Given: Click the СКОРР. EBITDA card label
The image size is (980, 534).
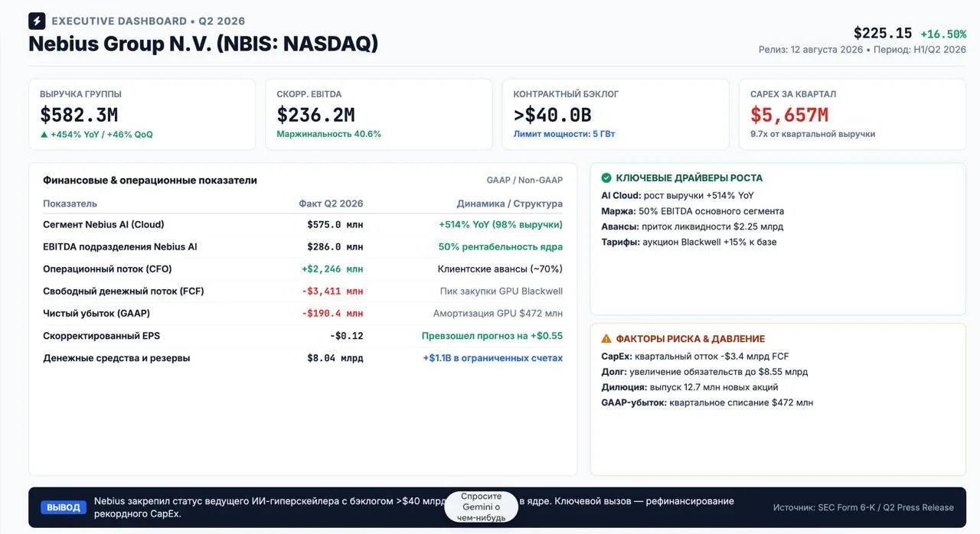Looking at the screenshot, I should tap(309, 94).
